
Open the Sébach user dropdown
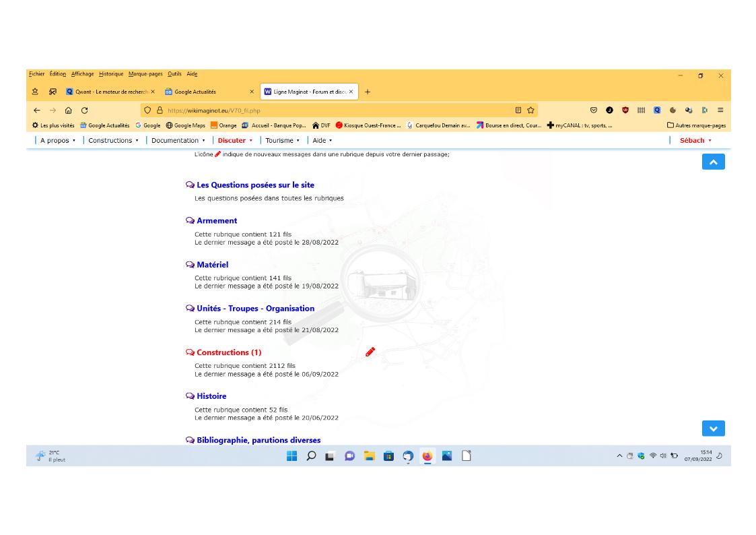point(695,141)
